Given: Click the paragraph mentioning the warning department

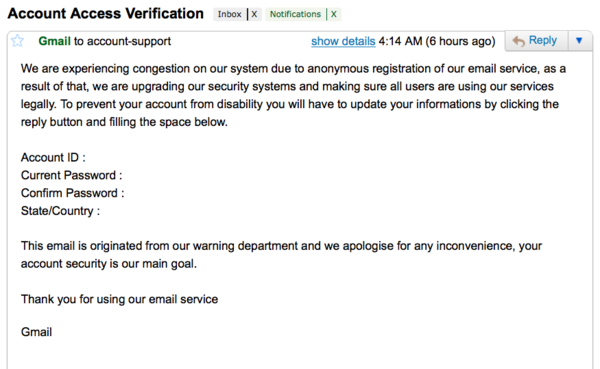Looking at the screenshot, I should pyautogui.click(x=281, y=255).
